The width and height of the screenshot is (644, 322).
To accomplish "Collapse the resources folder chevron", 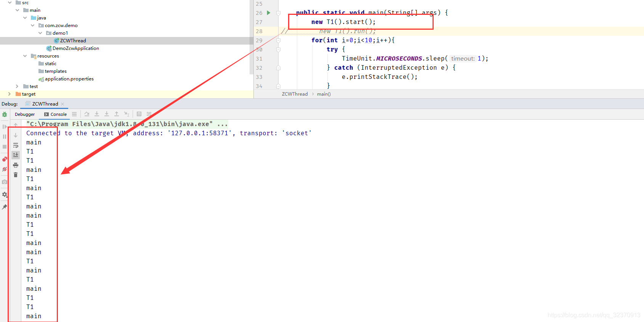I will click(25, 56).
